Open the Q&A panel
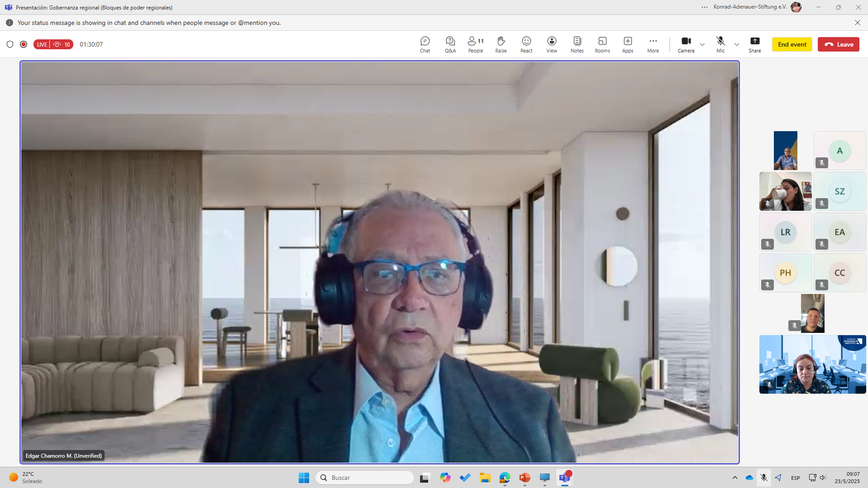 (450, 44)
